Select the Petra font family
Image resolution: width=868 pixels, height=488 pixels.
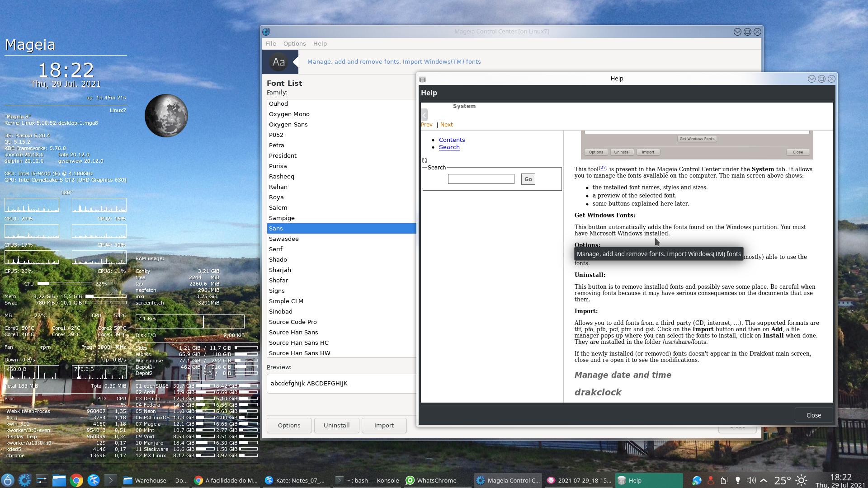pyautogui.click(x=341, y=145)
